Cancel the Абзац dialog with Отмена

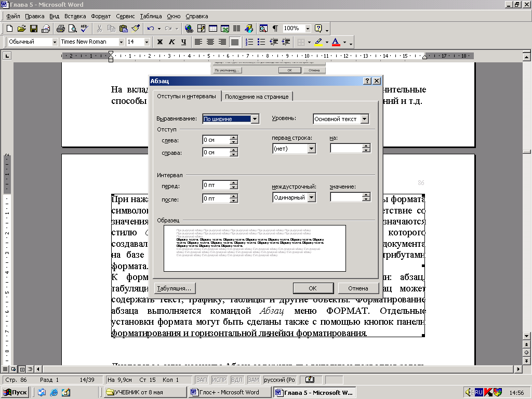pos(358,288)
